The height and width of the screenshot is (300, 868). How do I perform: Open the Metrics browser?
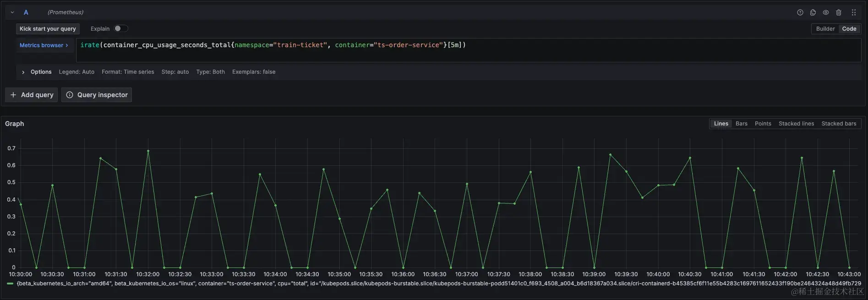[x=44, y=45]
